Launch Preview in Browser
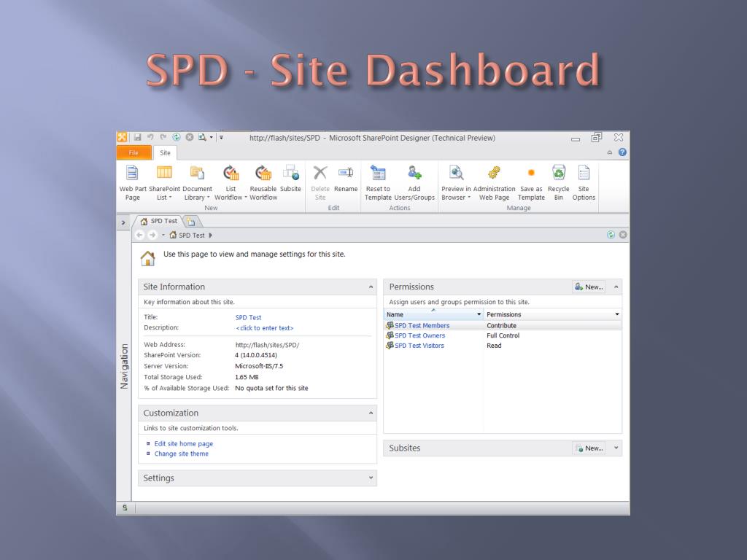Image resolution: width=747 pixels, height=560 pixels. coord(456,183)
